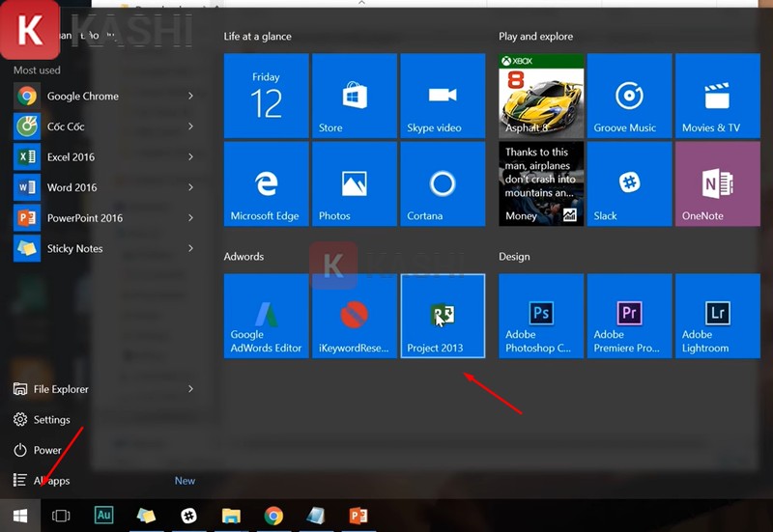The image size is (773, 532).
Task: Open the Microsoft Edge tile
Action: (267, 184)
